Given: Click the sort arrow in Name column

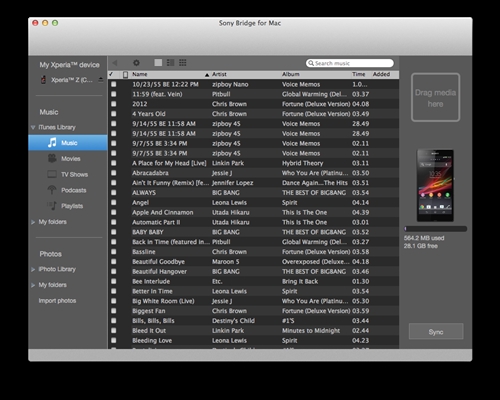Looking at the screenshot, I should [207, 75].
